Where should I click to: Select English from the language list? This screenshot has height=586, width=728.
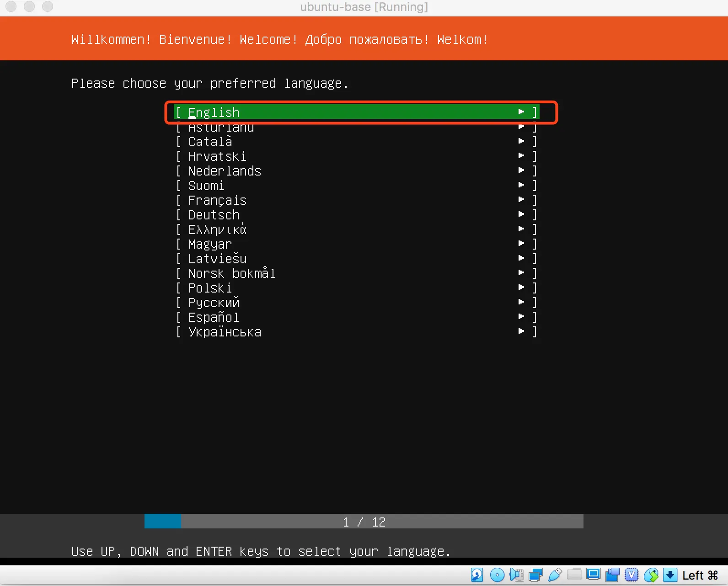coord(214,112)
